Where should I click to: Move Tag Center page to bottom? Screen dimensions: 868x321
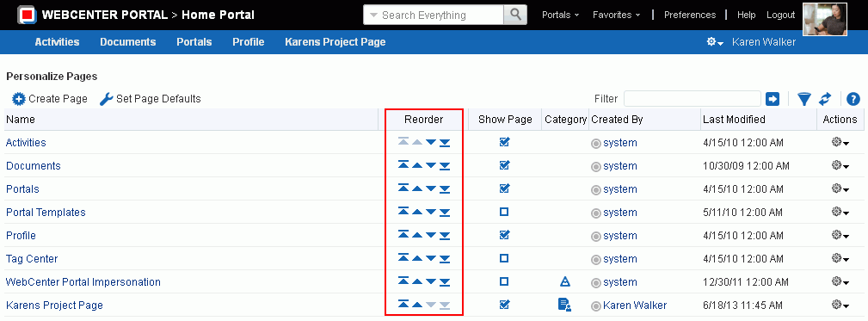(445, 259)
